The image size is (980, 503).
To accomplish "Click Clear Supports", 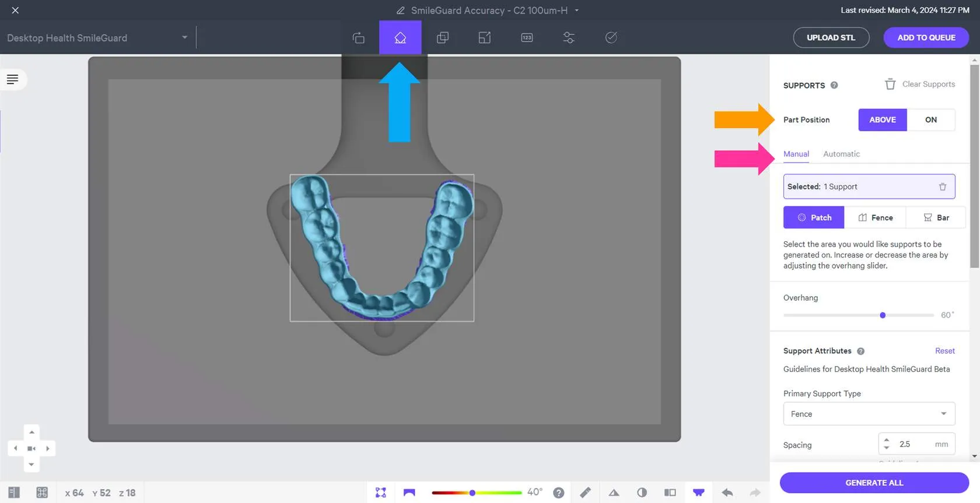I will [920, 85].
